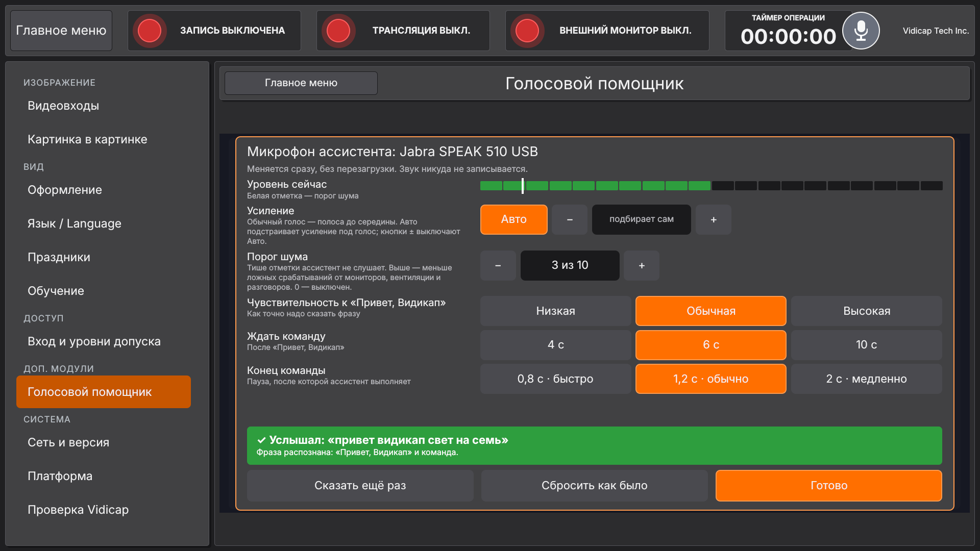Increase gain with plus button
Viewport: 980px width, 551px height.
(x=714, y=219)
